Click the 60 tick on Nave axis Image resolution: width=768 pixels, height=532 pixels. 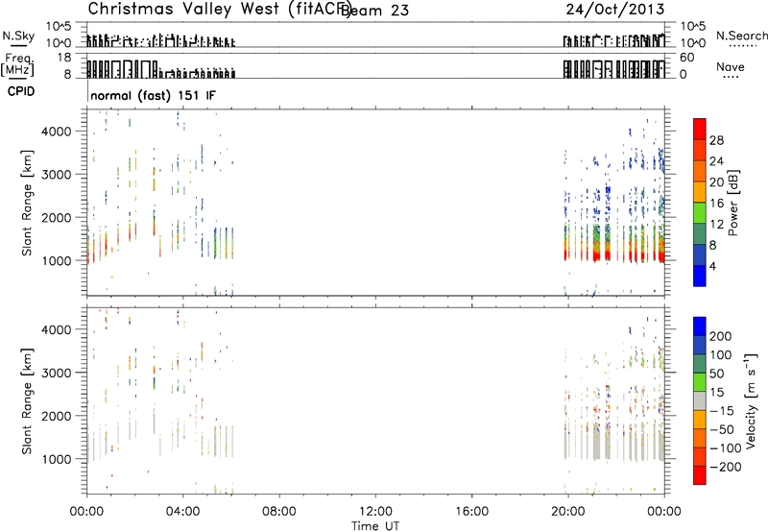click(x=686, y=58)
